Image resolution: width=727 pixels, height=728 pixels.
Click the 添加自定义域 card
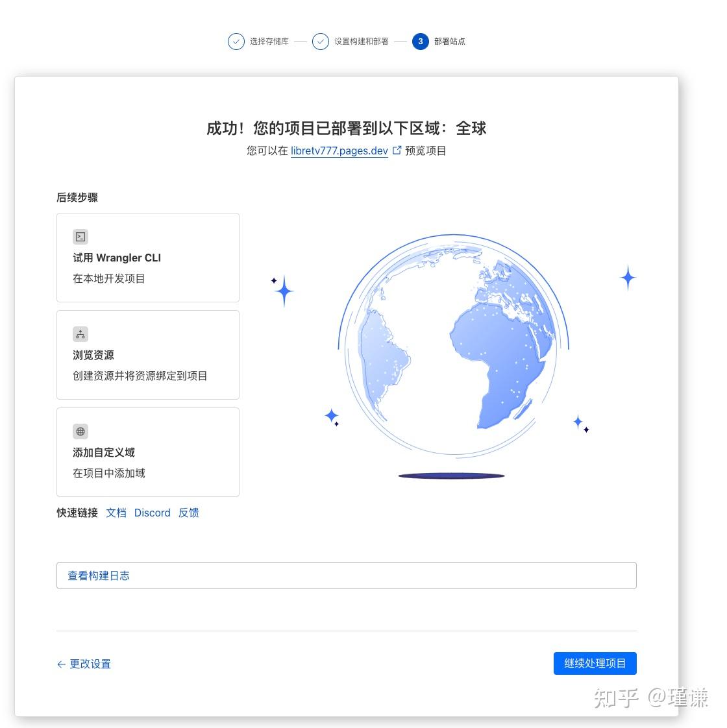(148, 452)
